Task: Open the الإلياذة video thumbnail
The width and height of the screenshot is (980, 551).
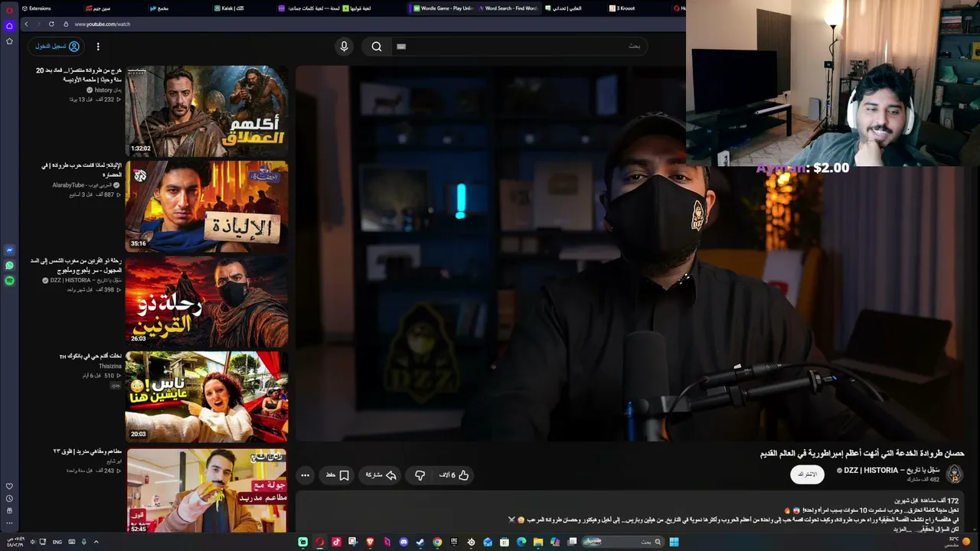Action: point(207,206)
